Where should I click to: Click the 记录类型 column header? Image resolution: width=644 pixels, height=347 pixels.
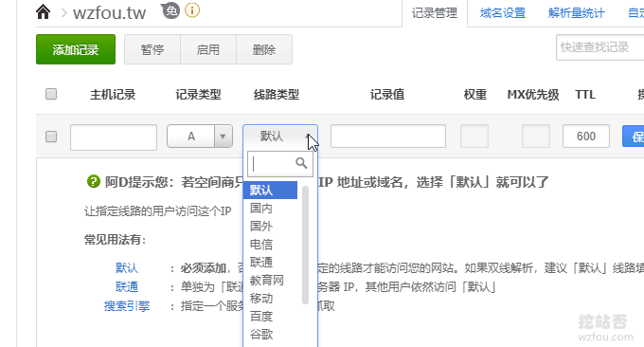198,95
